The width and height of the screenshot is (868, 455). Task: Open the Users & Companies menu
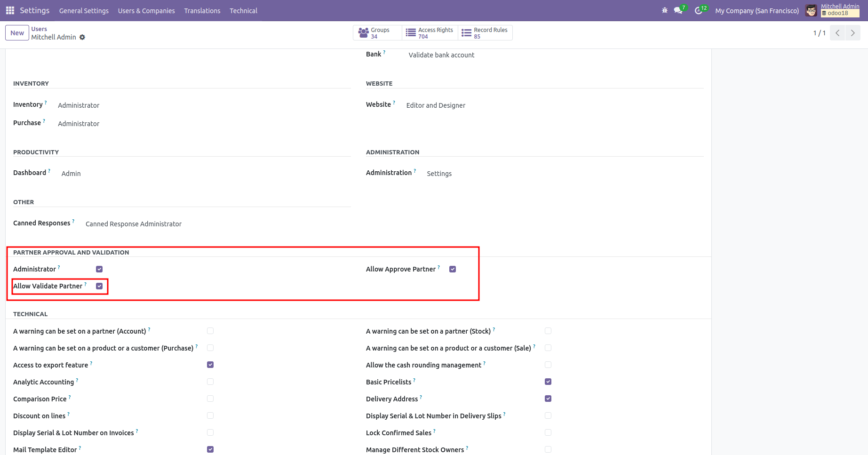pos(146,11)
